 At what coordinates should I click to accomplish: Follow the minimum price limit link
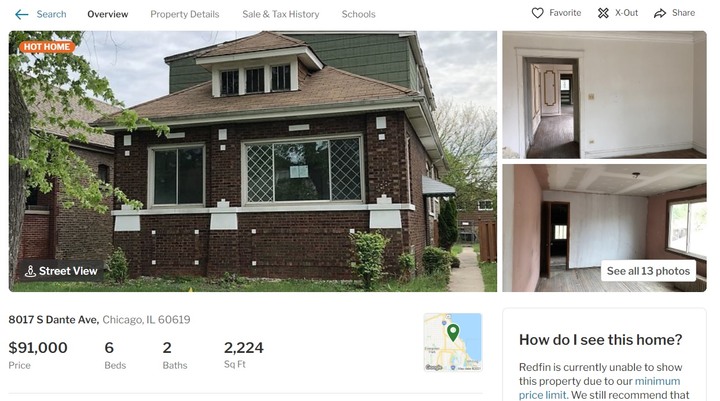[600, 388]
